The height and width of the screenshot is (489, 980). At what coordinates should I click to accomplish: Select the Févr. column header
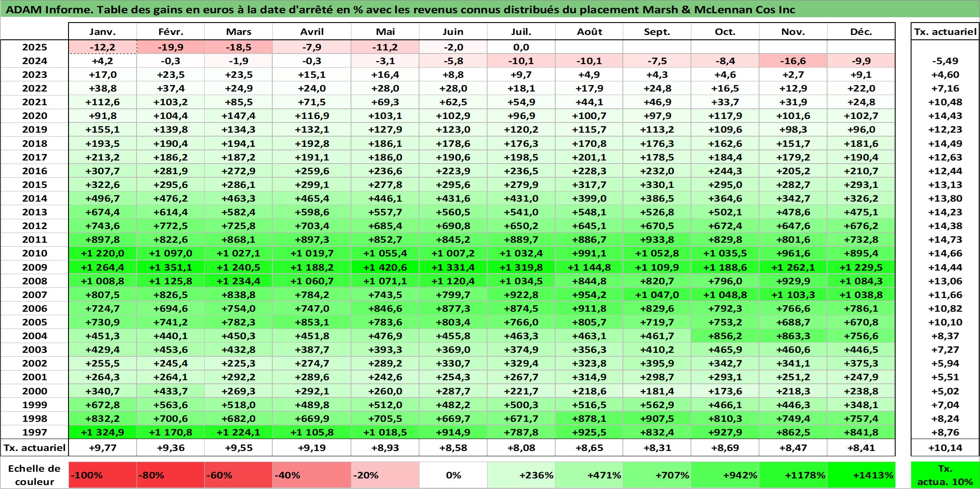click(171, 32)
